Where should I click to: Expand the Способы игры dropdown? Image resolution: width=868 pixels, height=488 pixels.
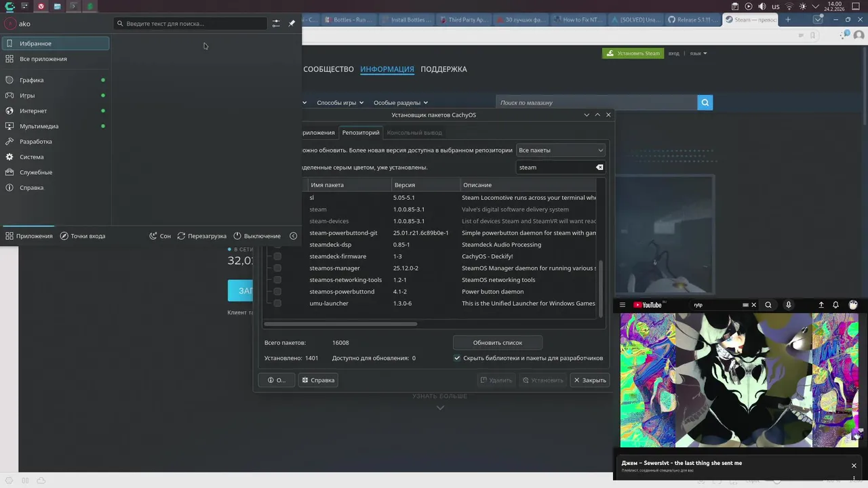coord(340,103)
